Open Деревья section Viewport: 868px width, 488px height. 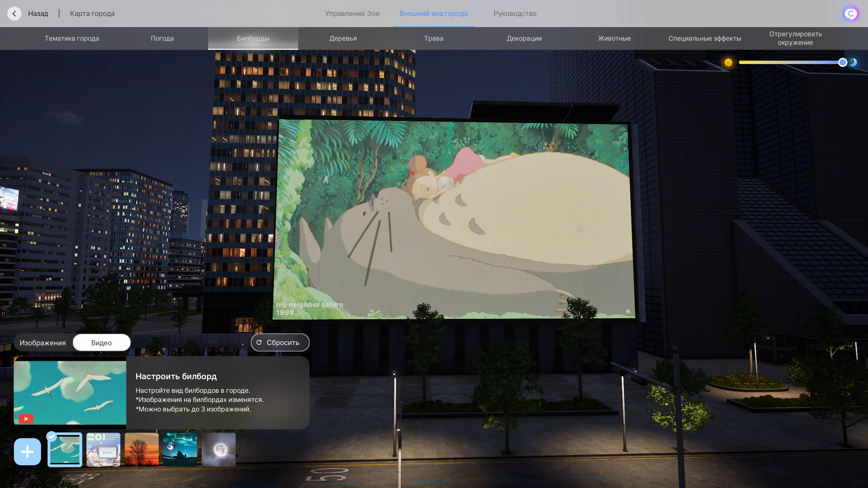[x=343, y=38]
